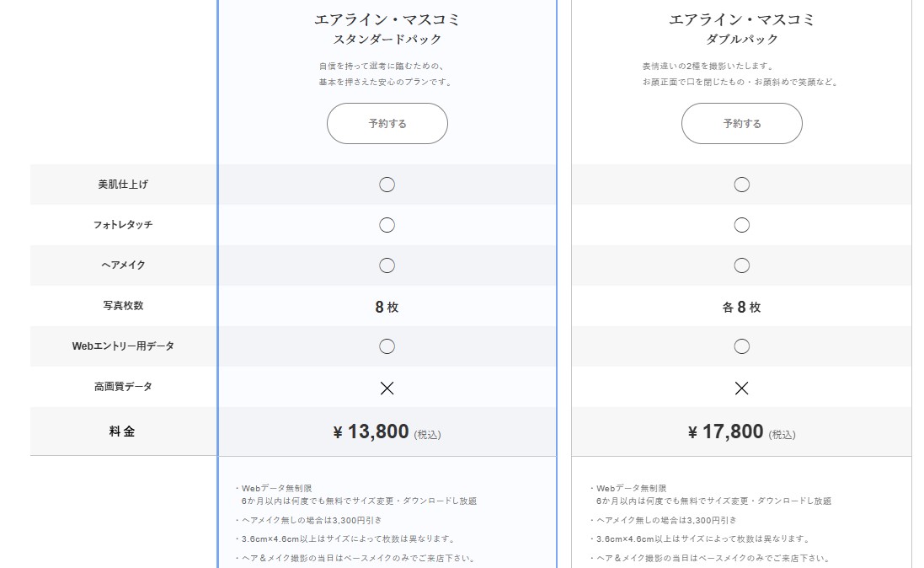The height and width of the screenshot is (568, 924).
Task: Click the × mark for 高画質データ in Standard Pack
Action: point(386,388)
